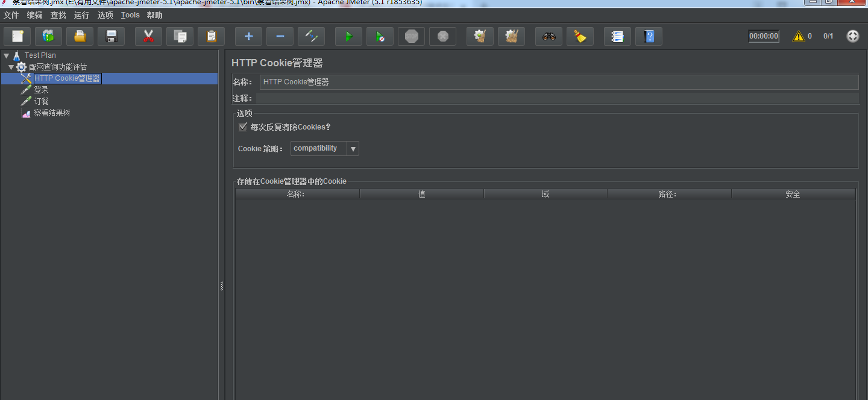868x400 pixels.
Task: Click the 注释 comment field
Action: click(557, 98)
